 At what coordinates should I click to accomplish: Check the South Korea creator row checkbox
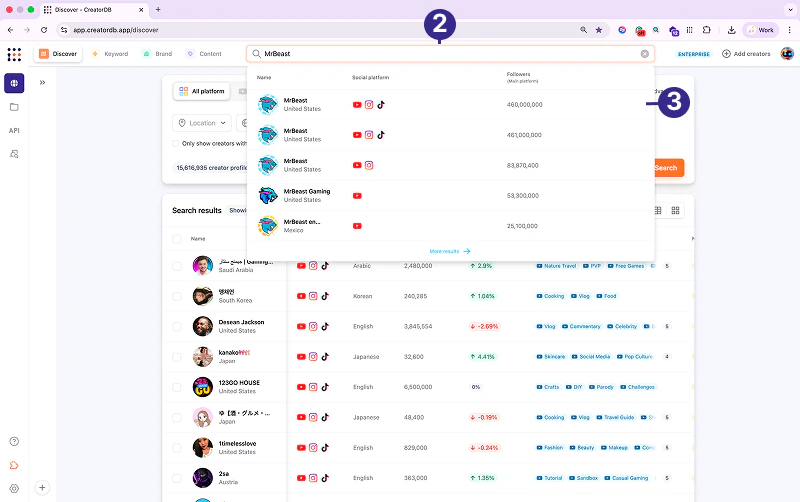point(177,296)
